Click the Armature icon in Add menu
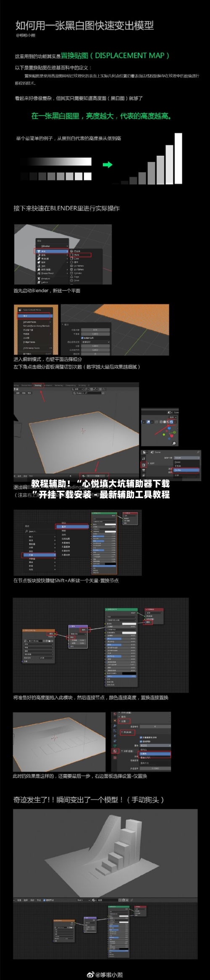The width and height of the screenshot is (210, 980). 39,278
